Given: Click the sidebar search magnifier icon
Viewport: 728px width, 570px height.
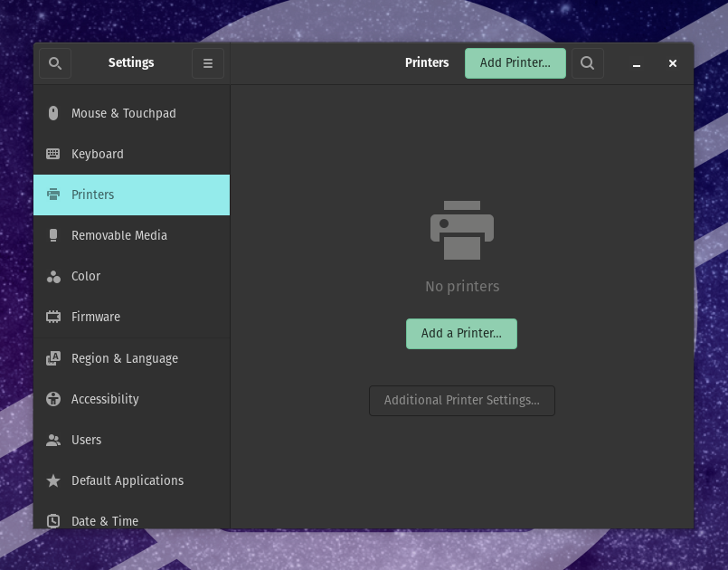Looking at the screenshot, I should 54,63.
